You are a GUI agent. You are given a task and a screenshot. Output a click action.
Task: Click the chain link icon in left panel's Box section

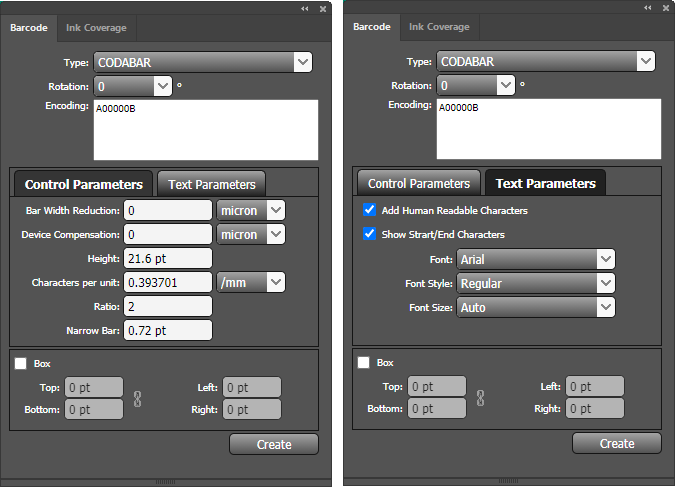coord(138,398)
